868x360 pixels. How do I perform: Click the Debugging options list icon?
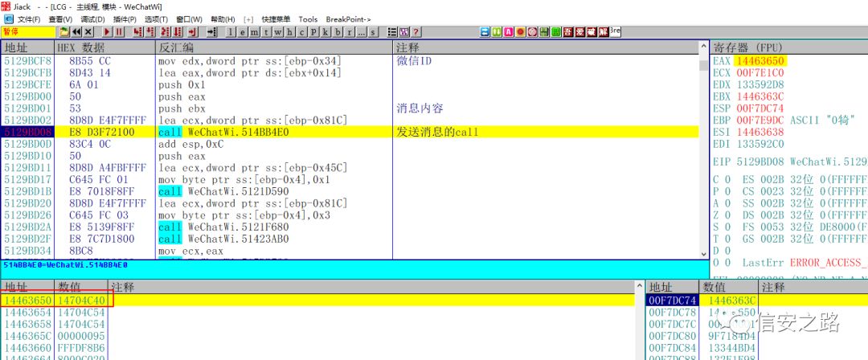(392, 32)
